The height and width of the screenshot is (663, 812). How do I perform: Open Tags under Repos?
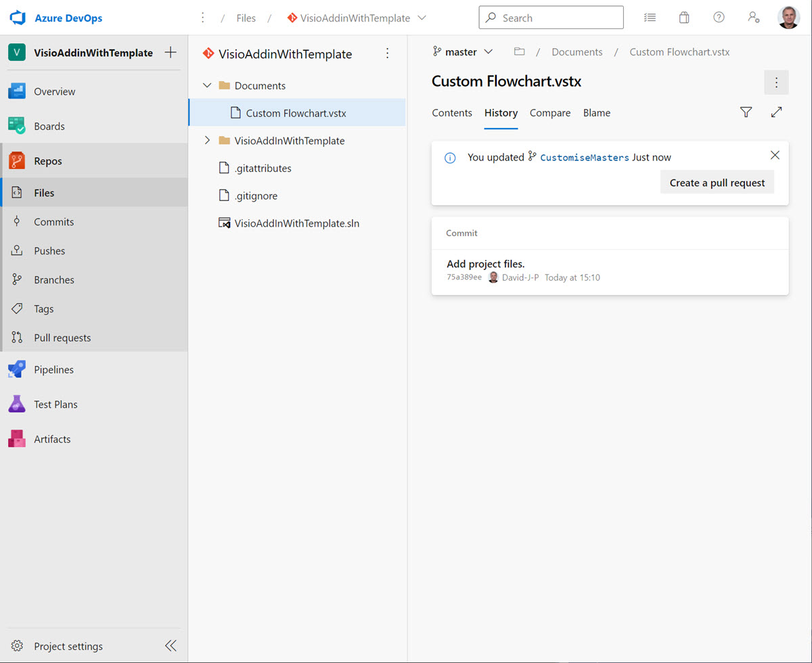(94, 308)
